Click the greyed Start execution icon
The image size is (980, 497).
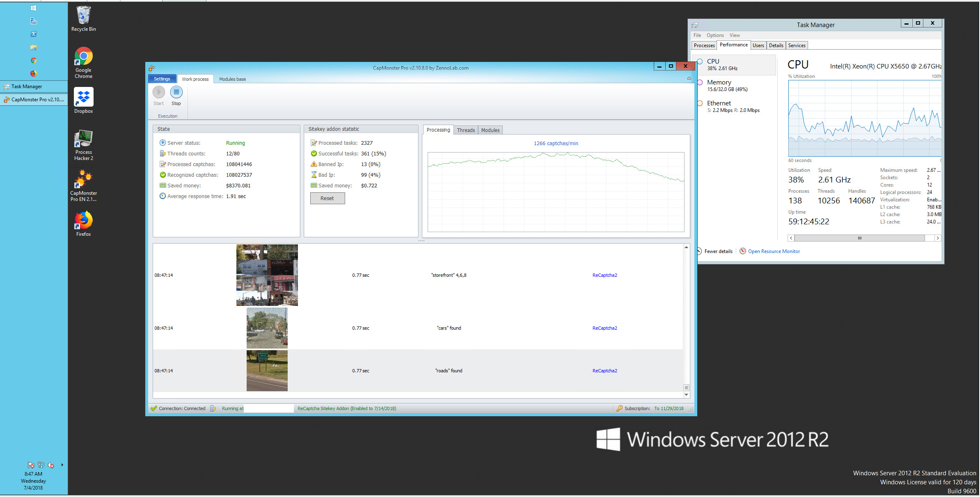(159, 92)
